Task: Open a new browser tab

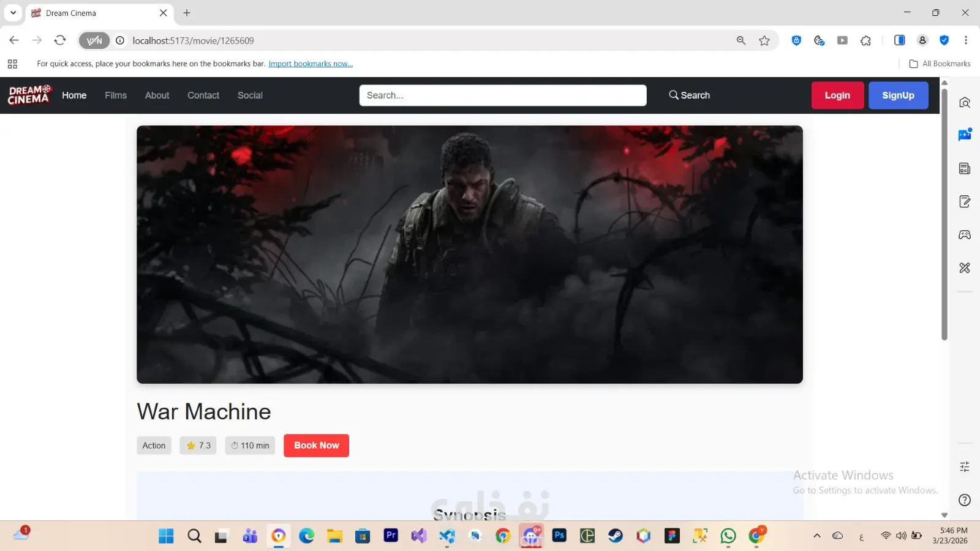Action: click(x=187, y=13)
